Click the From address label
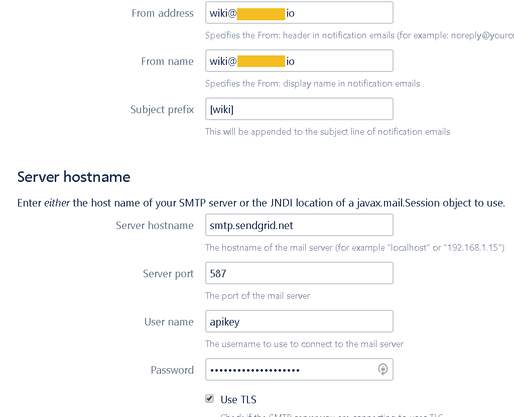This screenshot has width=514, height=417. point(162,13)
